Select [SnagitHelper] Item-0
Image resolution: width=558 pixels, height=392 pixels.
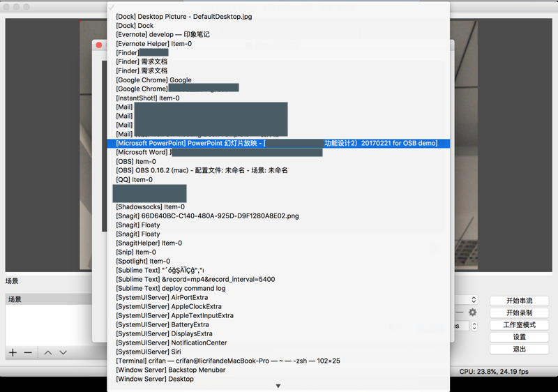(278, 243)
